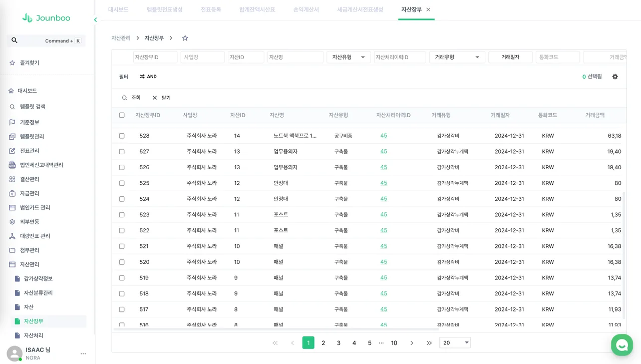The height and width of the screenshot is (364, 641).
Task: Open the 자산유형 filter dropdown
Action: tap(349, 57)
